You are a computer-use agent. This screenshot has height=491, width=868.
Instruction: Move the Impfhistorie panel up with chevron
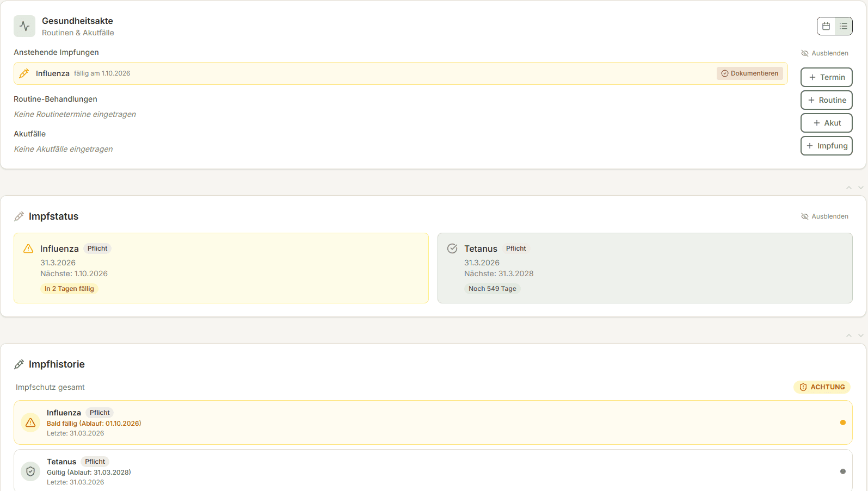[x=849, y=335]
